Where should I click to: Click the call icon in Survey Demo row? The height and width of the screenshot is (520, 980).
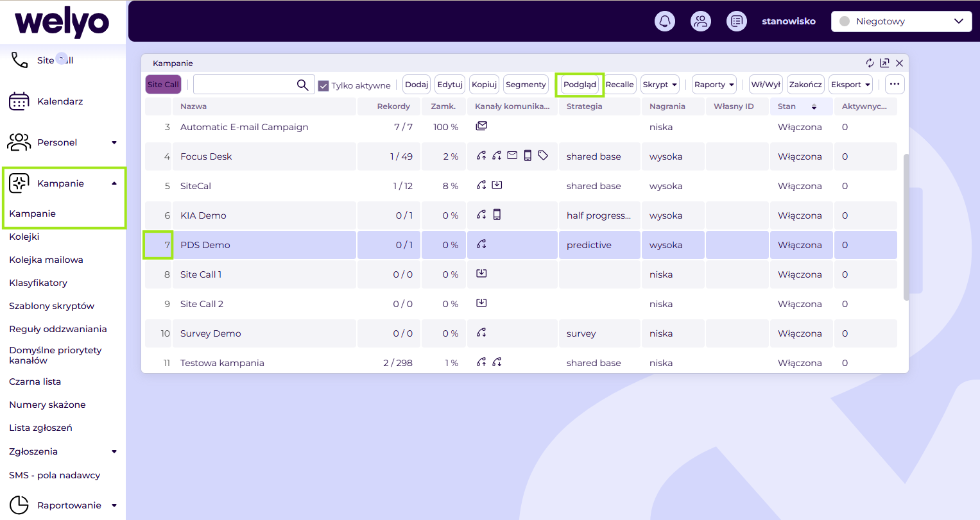click(481, 333)
